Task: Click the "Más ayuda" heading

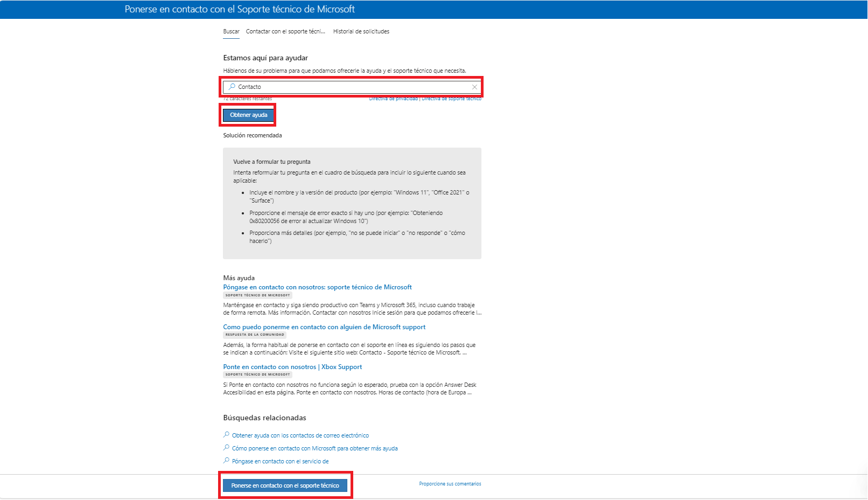Action: click(239, 278)
